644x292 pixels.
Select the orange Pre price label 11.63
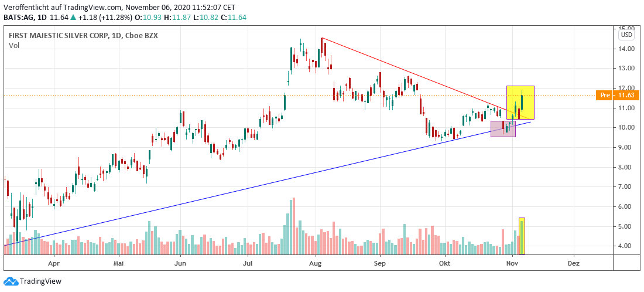tap(618, 96)
